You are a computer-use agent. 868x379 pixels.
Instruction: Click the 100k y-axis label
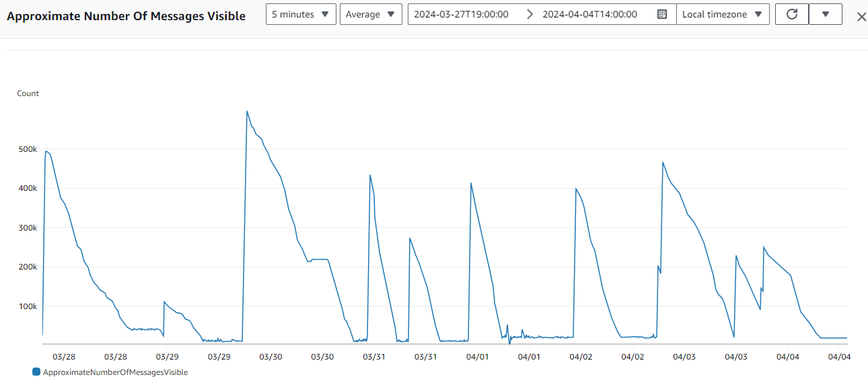28,306
